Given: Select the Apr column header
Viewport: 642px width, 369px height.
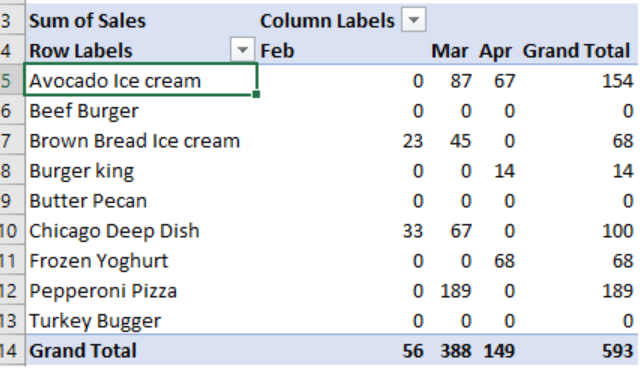Looking at the screenshot, I should click(495, 51).
